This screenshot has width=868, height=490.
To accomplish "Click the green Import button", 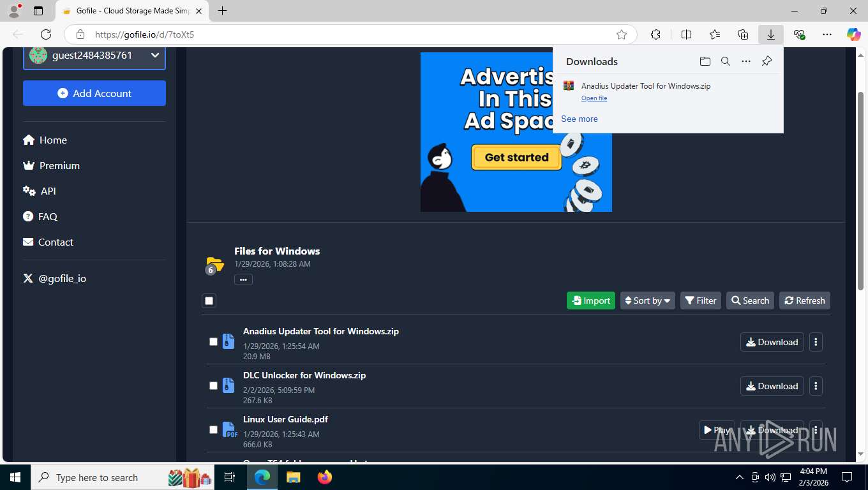I will click(x=591, y=301).
